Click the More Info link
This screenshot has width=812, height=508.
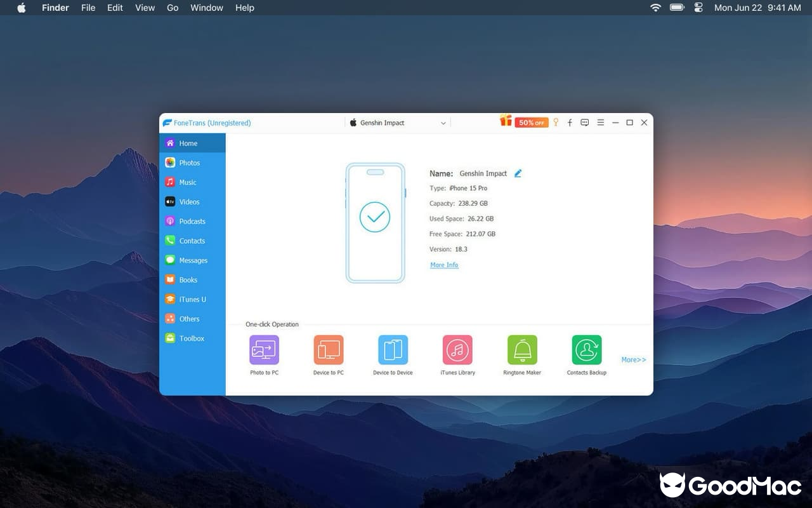[444, 265]
